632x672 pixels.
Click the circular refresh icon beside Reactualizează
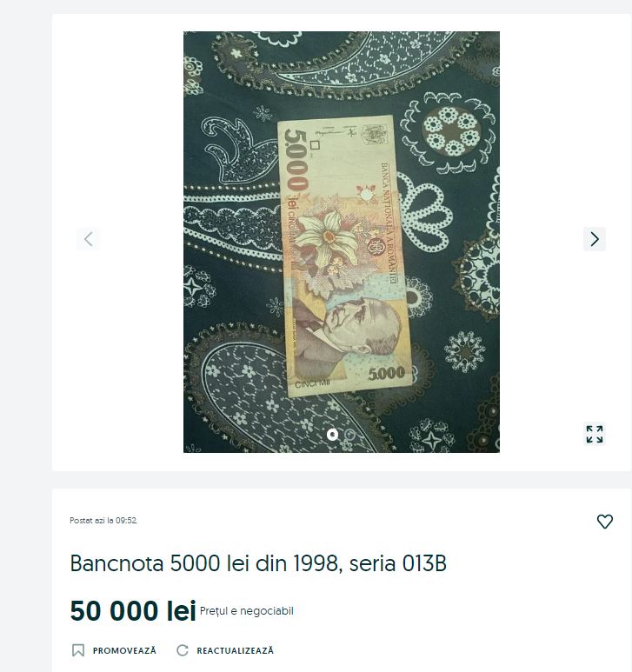point(183,650)
